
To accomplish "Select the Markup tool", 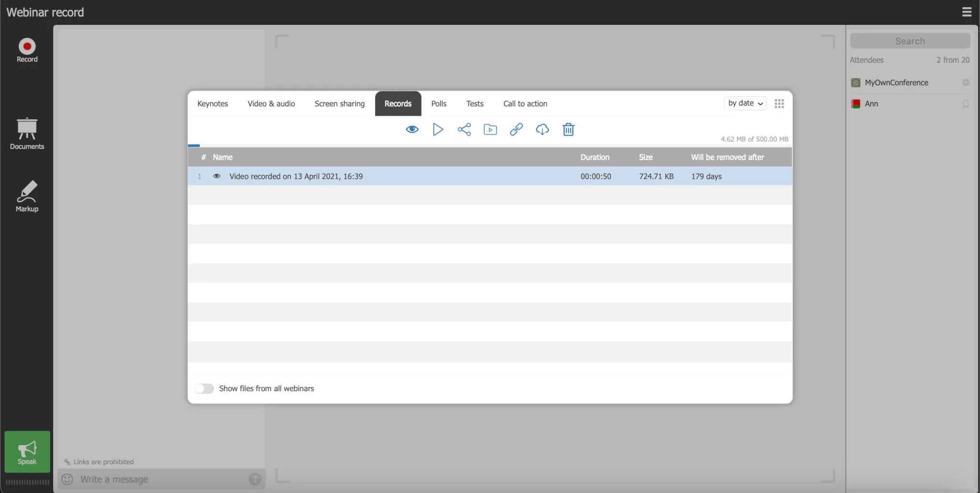I will 27,196.
